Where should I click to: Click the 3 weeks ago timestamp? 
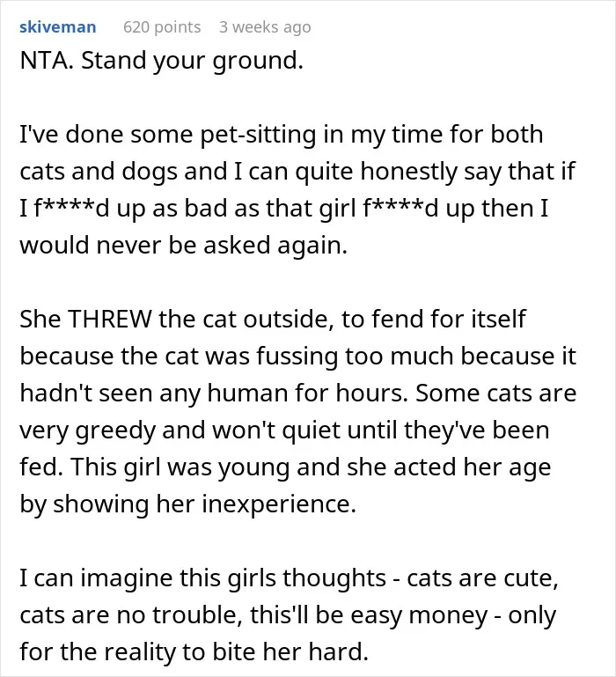265,27
